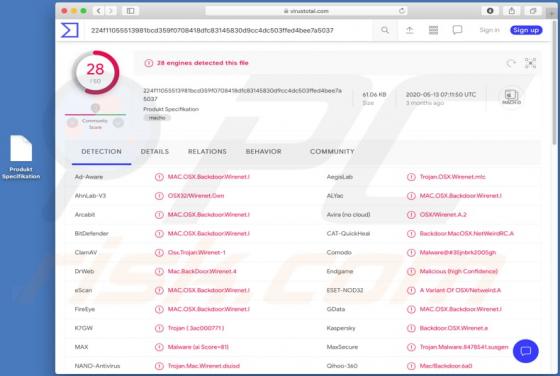560x376 pixels.
Task: Toggle the Safari sidebar icon
Action: (130, 11)
